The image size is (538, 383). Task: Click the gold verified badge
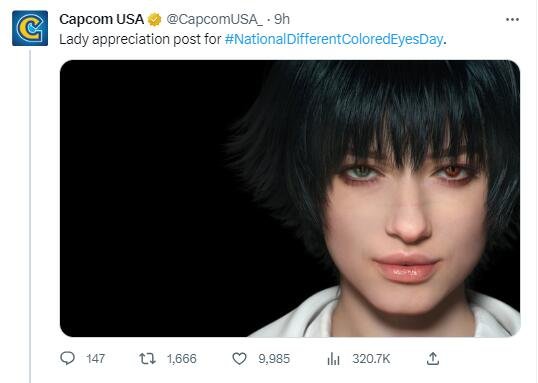[x=154, y=20]
